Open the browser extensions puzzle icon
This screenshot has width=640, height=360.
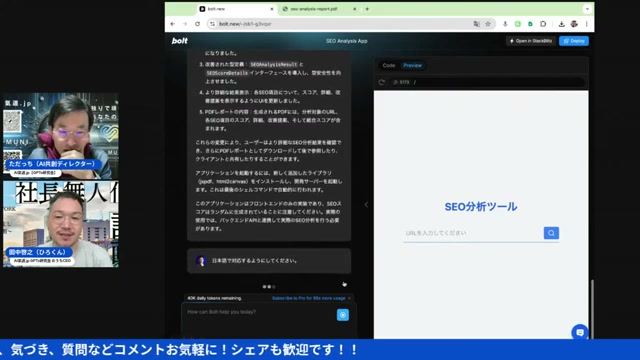[x=543, y=24]
